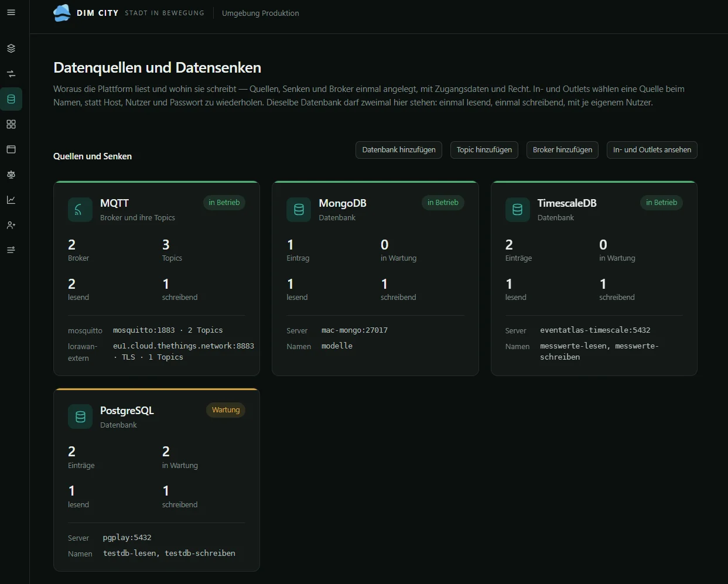Click the MQTT '3 Topics' count
Image resolution: width=728 pixels, height=584 pixels.
(172, 250)
